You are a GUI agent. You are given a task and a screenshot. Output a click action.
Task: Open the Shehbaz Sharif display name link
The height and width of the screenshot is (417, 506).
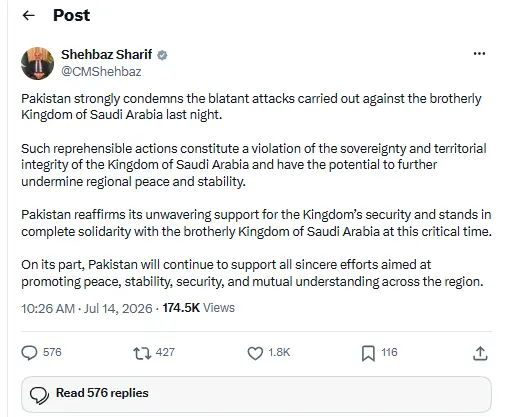(107, 54)
